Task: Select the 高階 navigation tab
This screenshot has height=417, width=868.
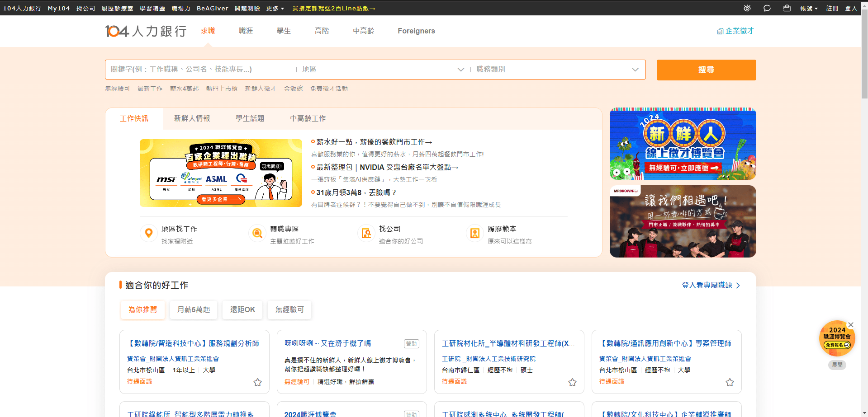Action: click(x=322, y=31)
